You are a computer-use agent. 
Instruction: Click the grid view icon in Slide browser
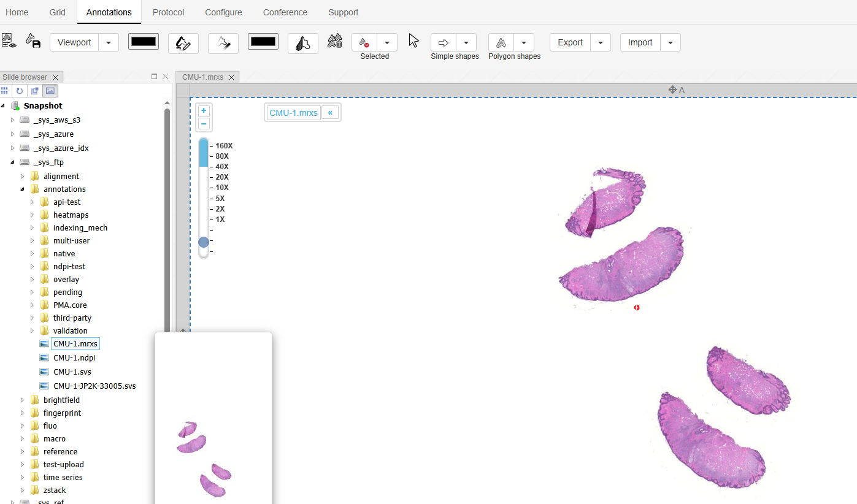coord(5,91)
